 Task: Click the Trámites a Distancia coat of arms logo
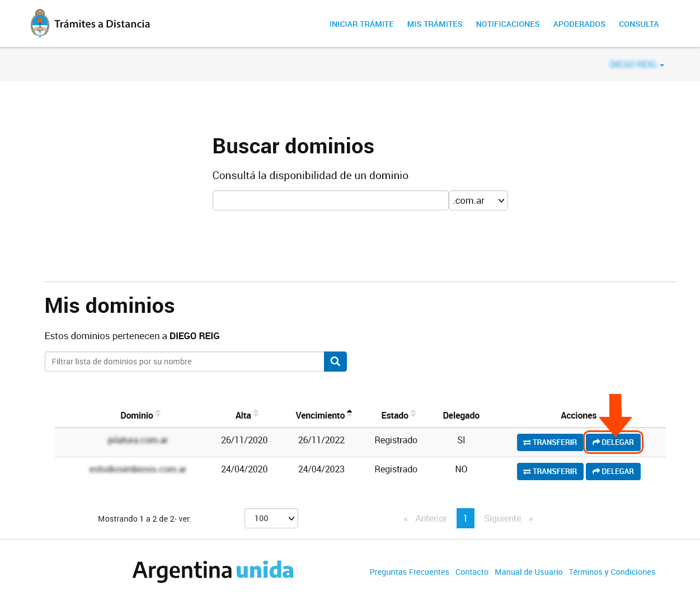click(39, 24)
